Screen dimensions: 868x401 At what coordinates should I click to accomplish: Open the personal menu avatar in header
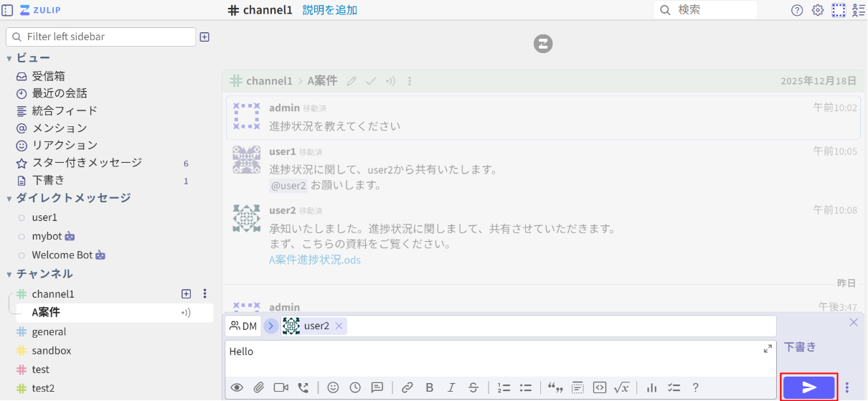click(x=839, y=10)
